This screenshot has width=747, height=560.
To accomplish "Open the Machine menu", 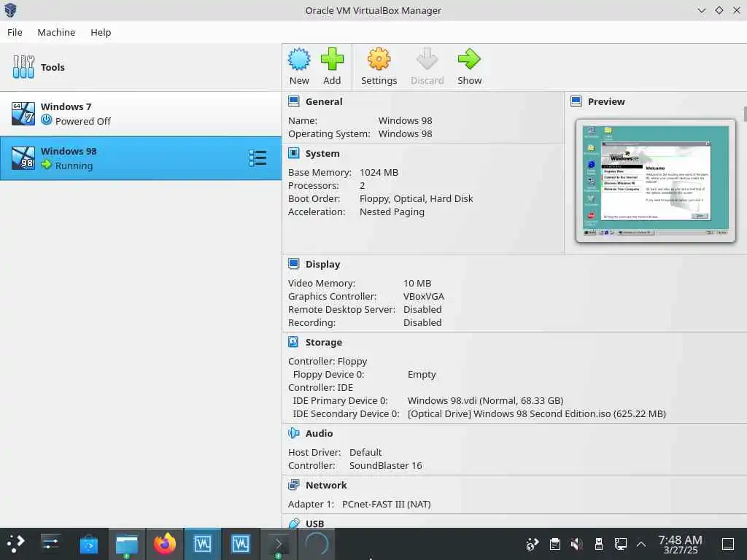I will (x=56, y=32).
